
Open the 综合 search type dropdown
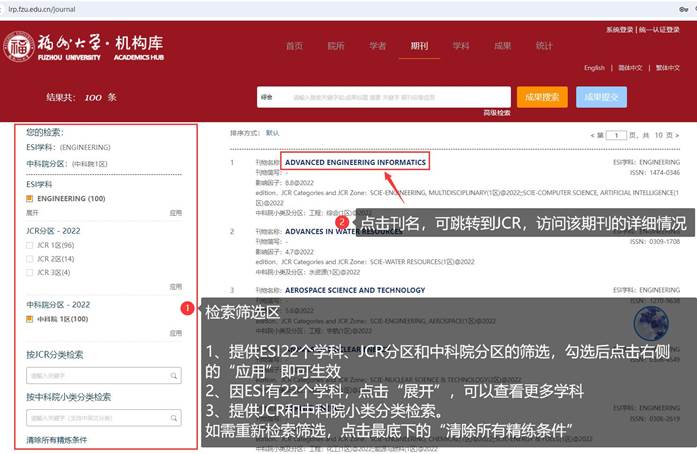coord(272,98)
